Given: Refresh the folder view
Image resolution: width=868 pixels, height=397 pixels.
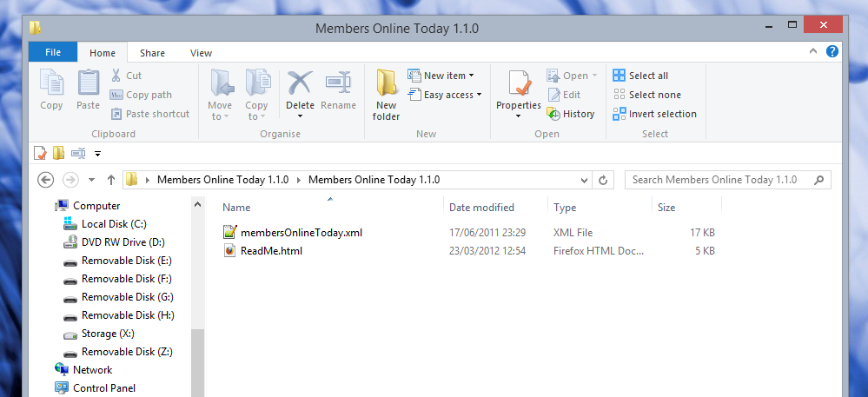Looking at the screenshot, I should (603, 180).
